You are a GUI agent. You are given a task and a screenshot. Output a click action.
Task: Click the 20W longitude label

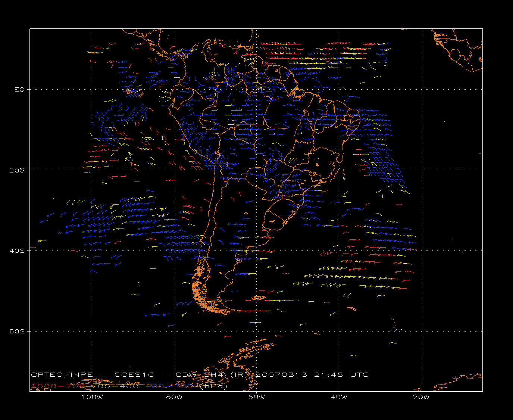(421, 397)
